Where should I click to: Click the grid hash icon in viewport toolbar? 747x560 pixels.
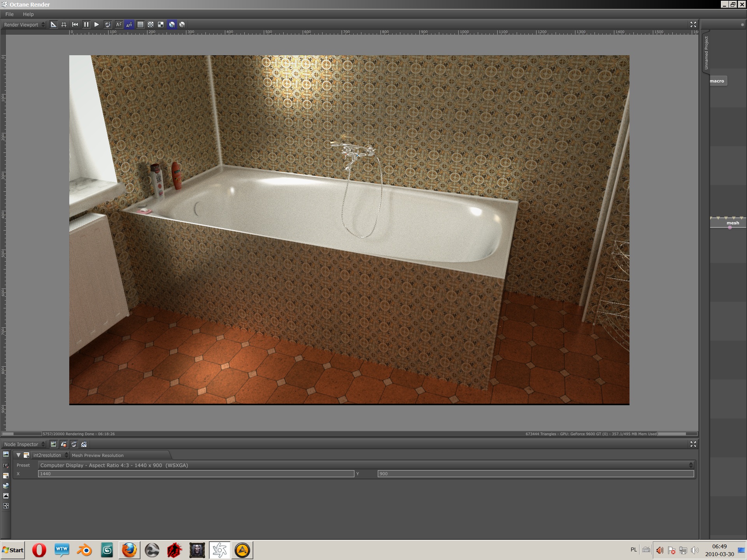click(64, 24)
